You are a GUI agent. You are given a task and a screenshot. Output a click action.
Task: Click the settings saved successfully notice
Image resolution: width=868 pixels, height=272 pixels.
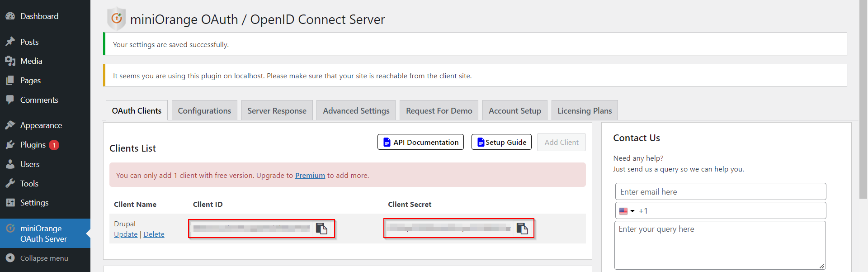[475, 44]
